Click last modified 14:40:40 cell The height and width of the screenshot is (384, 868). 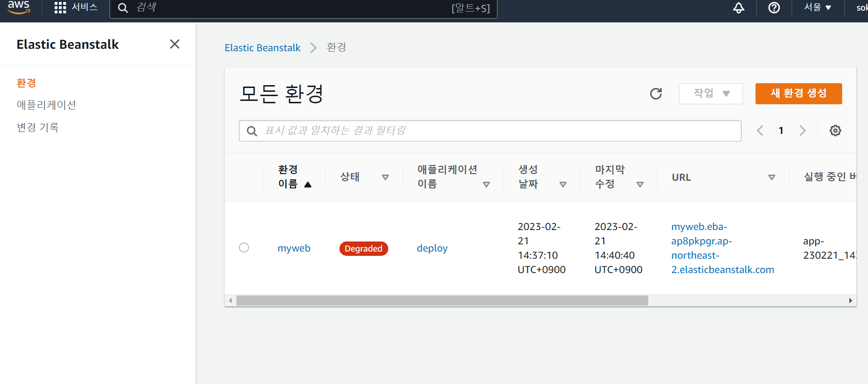(618, 248)
